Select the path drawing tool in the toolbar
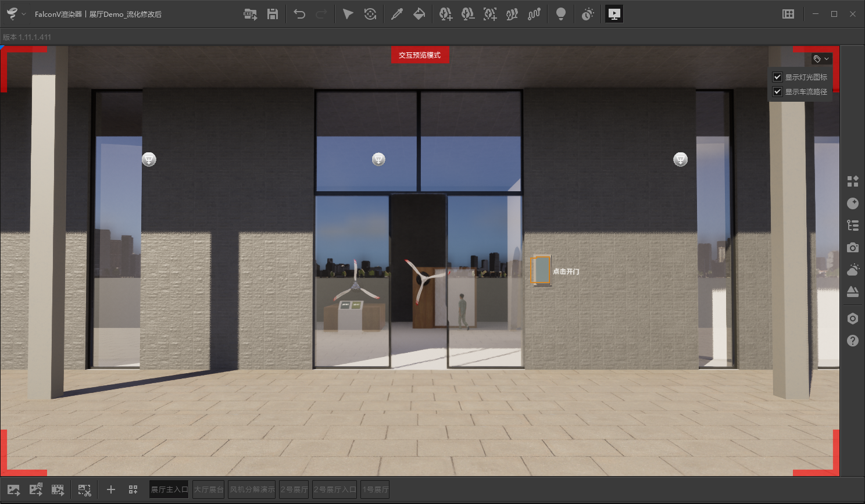The height and width of the screenshot is (504, 865). pos(534,13)
